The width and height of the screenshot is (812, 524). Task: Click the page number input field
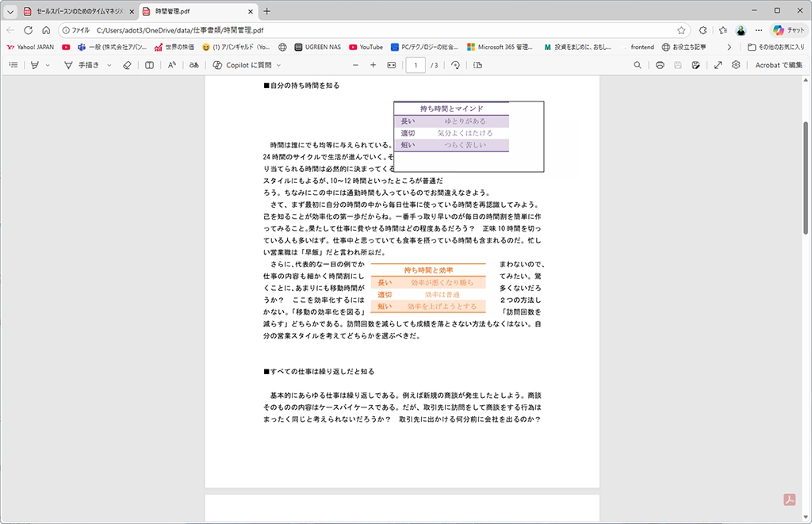coord(415,65)
